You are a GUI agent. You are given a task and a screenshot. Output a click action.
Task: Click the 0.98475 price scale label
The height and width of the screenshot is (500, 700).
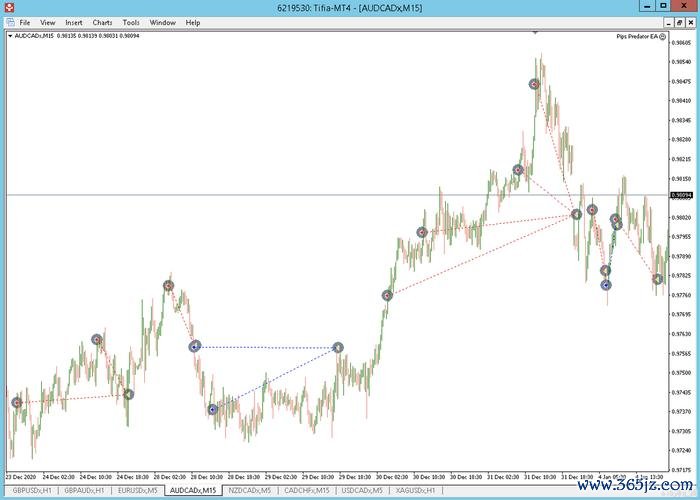coord(681,81)
